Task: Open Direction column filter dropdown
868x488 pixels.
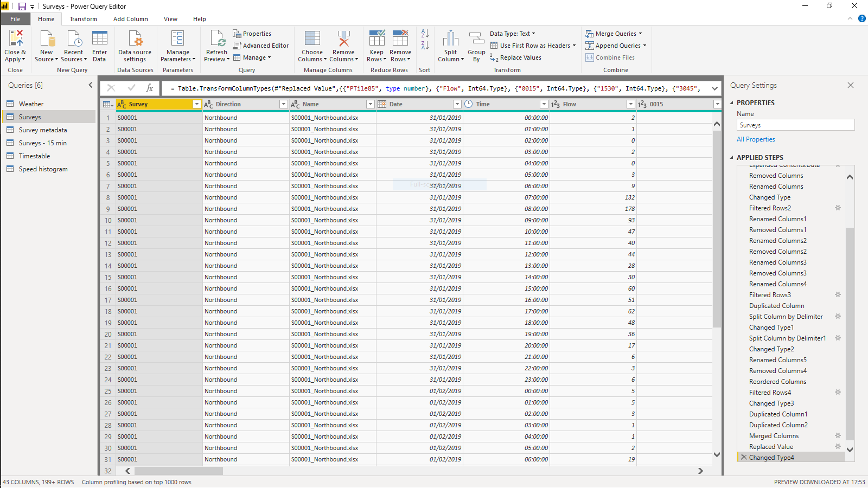Action: pyautogui.click(x=283, y=104)
